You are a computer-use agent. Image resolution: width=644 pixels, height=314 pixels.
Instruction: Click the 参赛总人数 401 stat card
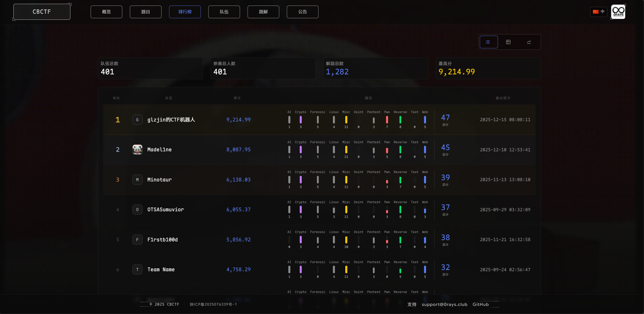pos(263,68)
